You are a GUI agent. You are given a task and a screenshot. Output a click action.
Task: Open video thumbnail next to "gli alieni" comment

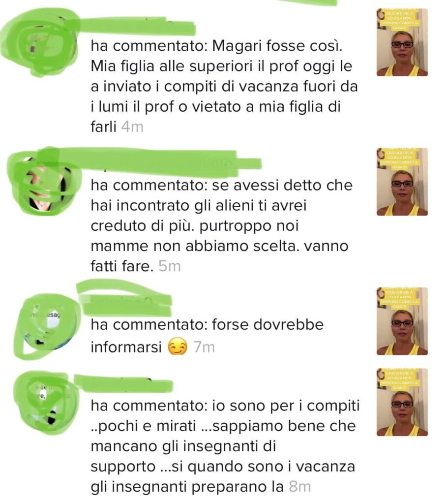coord(402,182)
